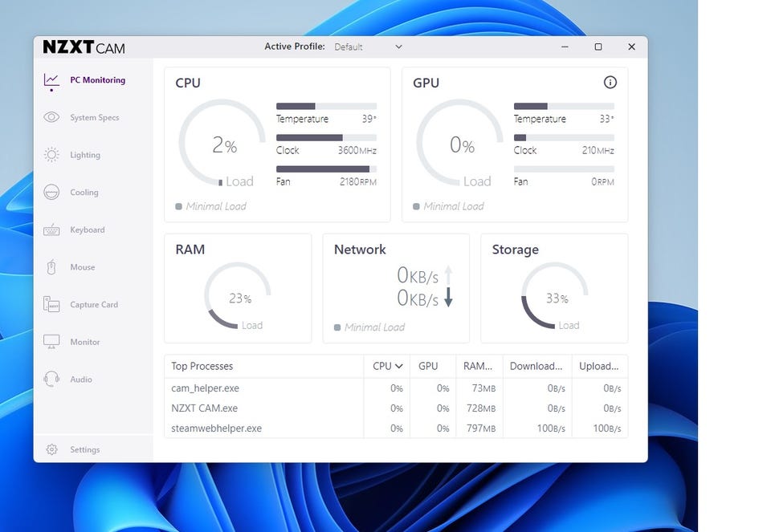This screenshot has width=771, height=532.
Task: Click the System Specs eye icon
Action: pyautogui.click(x=51, y=117)
